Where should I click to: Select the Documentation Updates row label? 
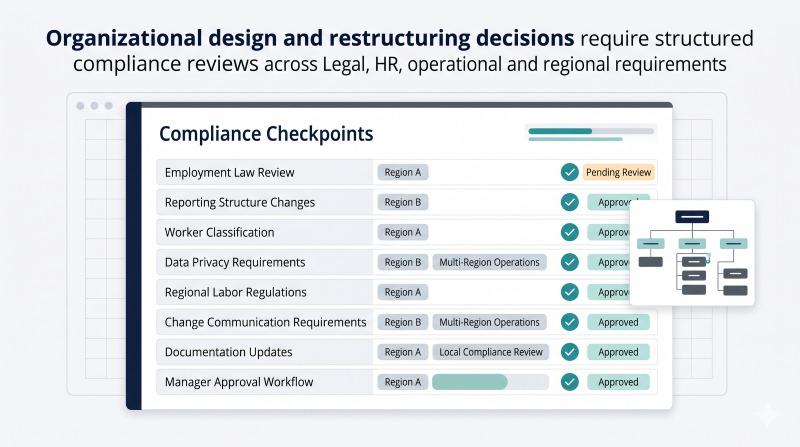(x=228, y=352)
